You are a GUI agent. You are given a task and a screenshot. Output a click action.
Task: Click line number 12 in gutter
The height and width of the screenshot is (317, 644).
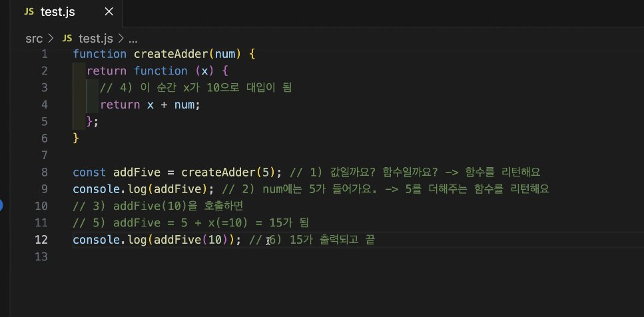[x=41, y=239]
